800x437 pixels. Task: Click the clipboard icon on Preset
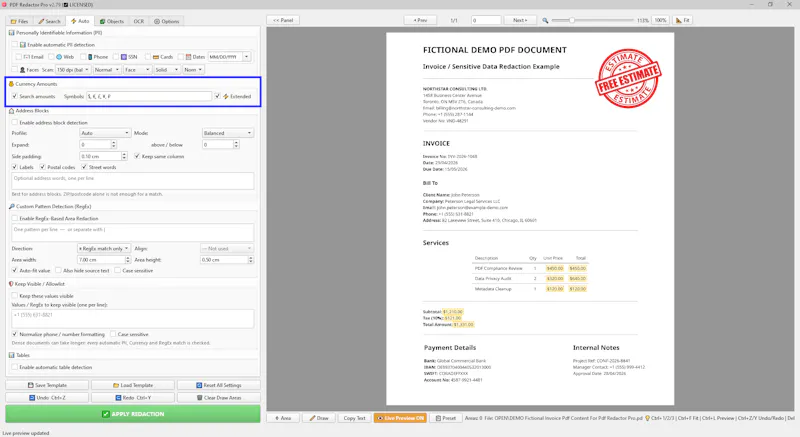438,418
